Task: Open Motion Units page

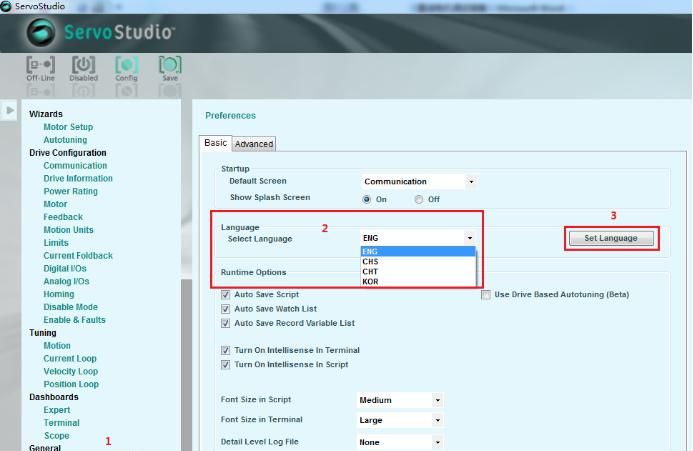Action: pyautogui.click(x=68, y=230)
